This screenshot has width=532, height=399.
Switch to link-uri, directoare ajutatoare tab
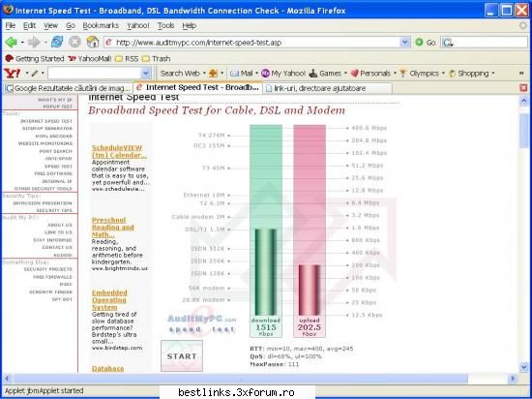tap(327, 88)
